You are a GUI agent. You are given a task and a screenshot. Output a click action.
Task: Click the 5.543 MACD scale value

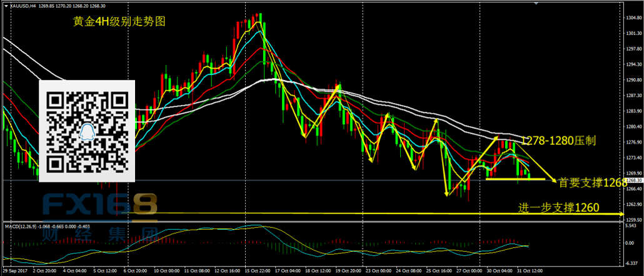[x=633, y=225]
